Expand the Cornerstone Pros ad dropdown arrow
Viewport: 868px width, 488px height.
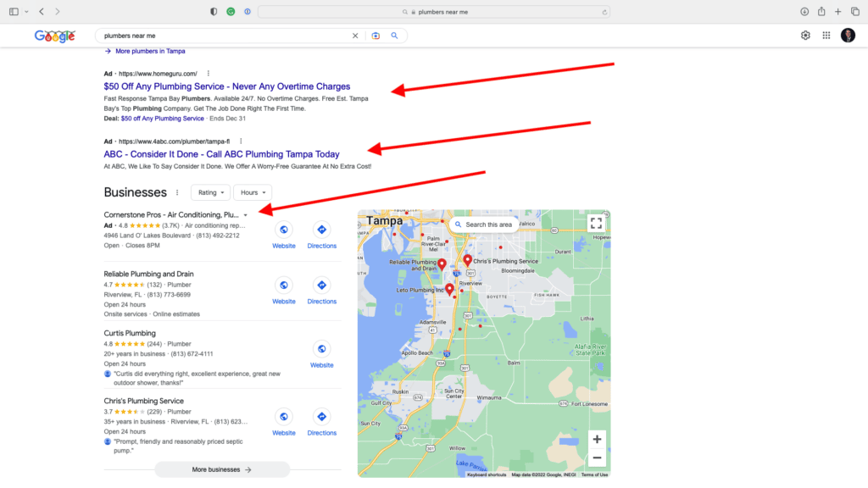(x=246, y=215)
